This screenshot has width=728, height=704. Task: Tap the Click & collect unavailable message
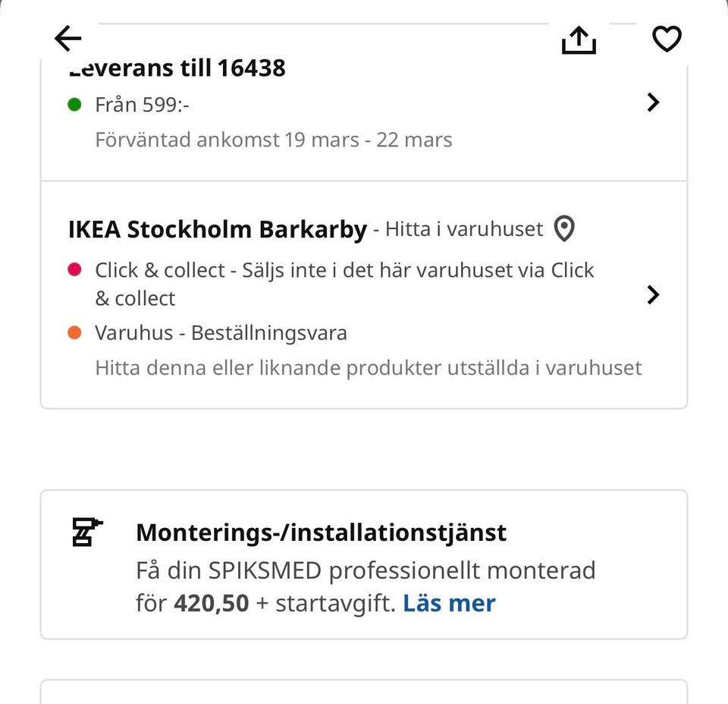344,284
